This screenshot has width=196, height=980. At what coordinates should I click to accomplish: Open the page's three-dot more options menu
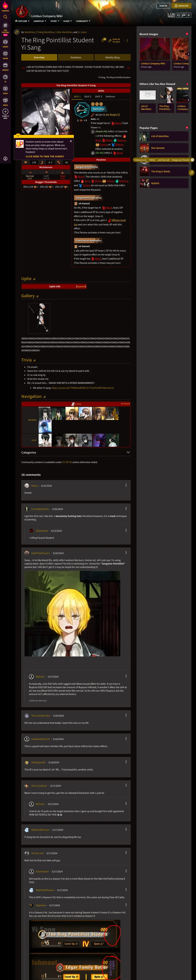pyautogui.click(x=127, y=40)
